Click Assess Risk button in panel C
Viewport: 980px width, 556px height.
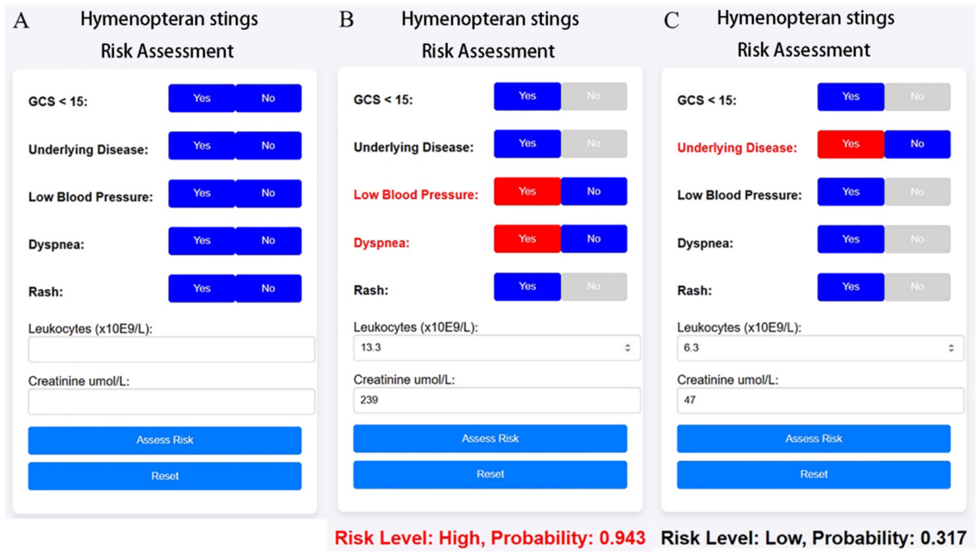[x=814, y=439]
